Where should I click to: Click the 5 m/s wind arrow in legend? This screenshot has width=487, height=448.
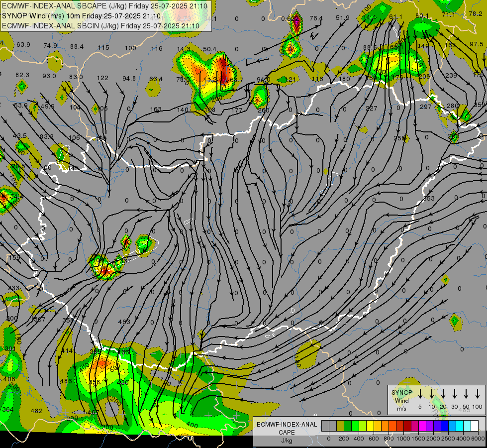(x=420, y=394)
